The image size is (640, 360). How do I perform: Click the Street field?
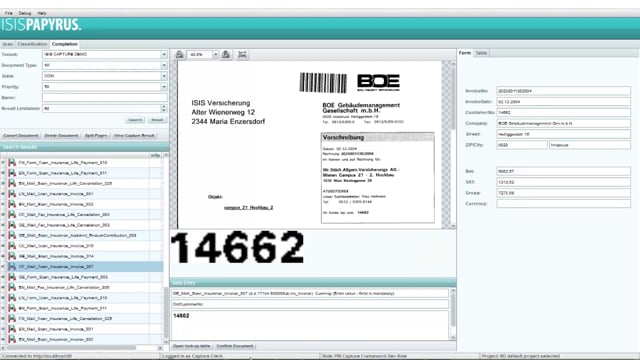563,134
